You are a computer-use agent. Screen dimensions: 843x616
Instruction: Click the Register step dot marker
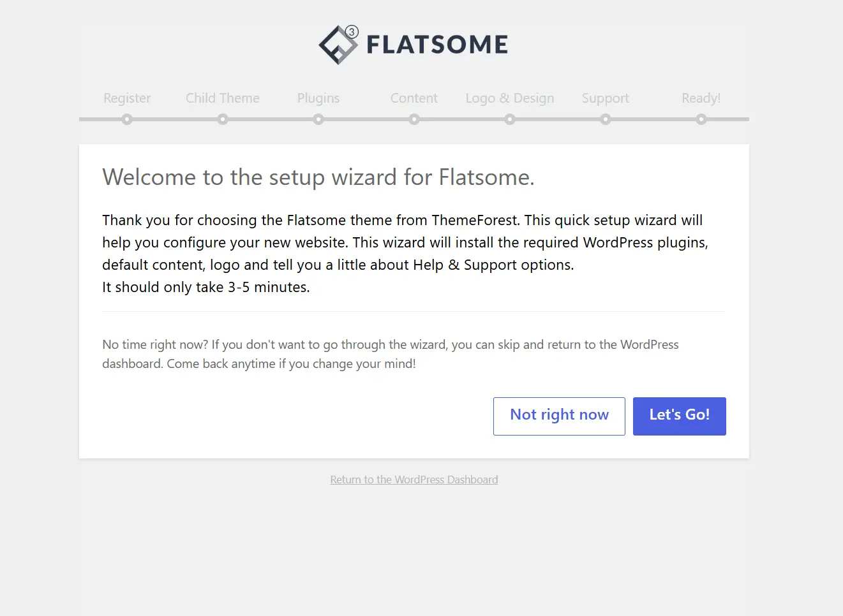click(x=127, y=119)
